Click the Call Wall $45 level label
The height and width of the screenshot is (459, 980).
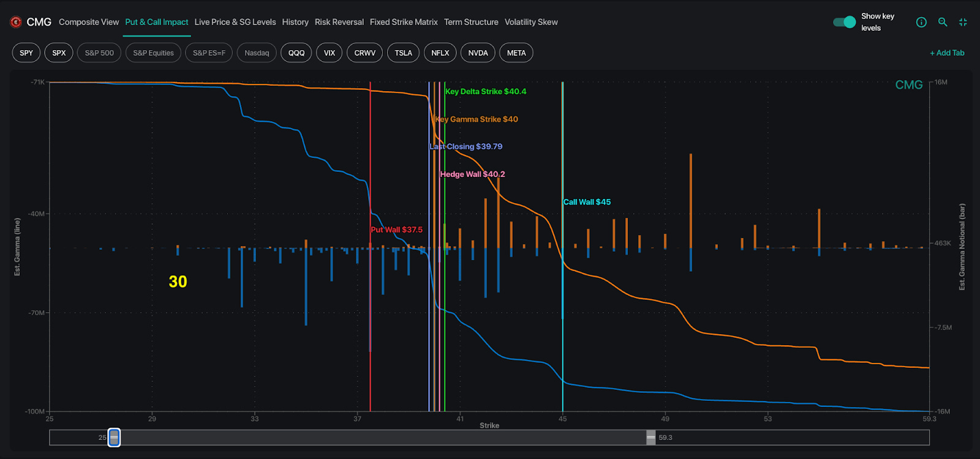click(587, 202)
